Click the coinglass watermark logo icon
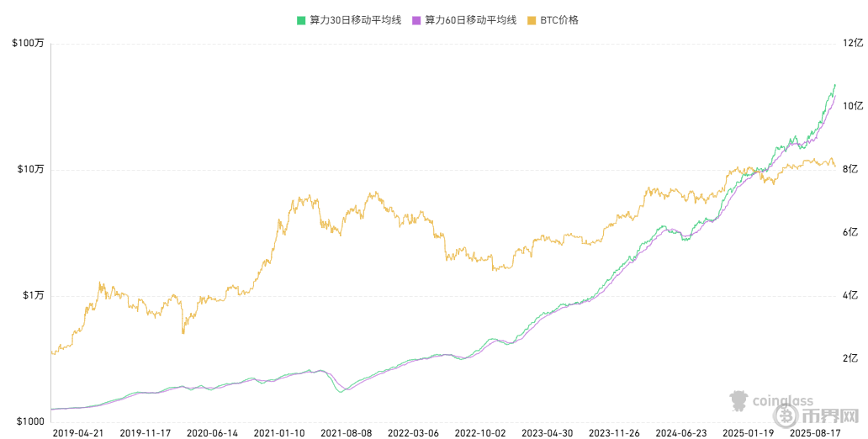Screen dimensions: 868x439 (738, 403)
